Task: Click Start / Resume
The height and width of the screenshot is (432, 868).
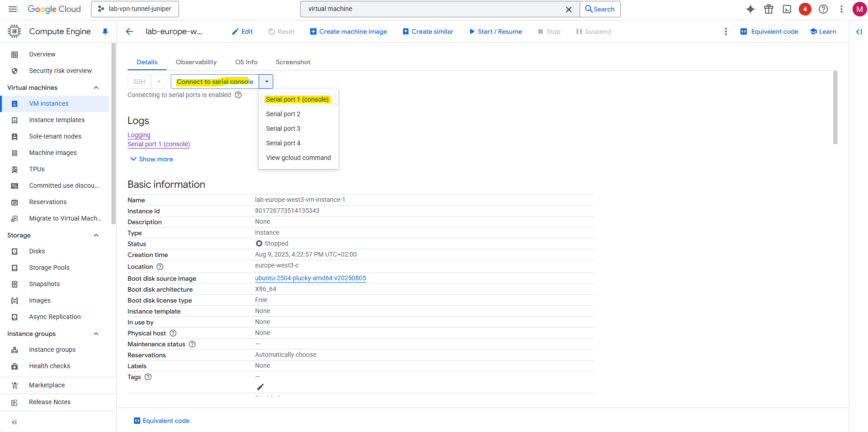Action: pyautogui.click(x=495, y=31)
